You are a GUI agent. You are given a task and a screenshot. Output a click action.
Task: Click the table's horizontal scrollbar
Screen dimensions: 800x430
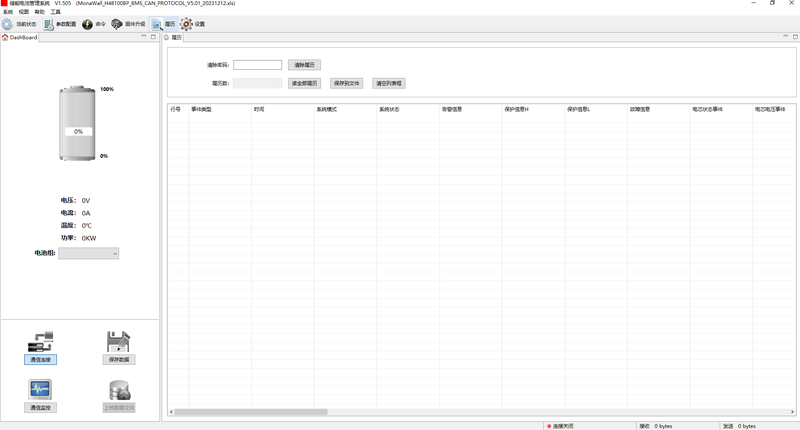[250, 411]
